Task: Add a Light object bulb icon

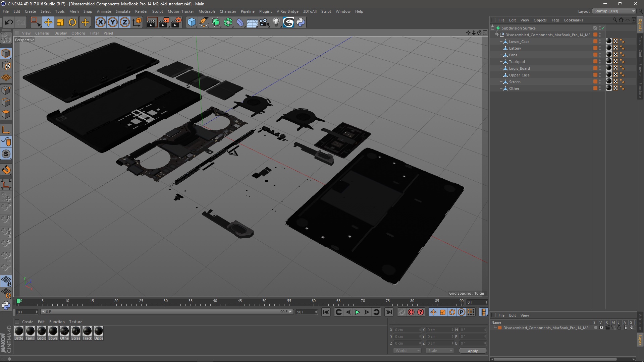Action: click(x=276, y=22)
